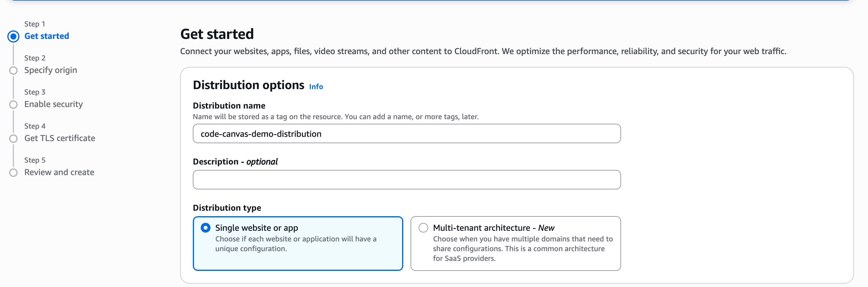The height and width of the screenshot is (287, 868).
Task: Navigate to Review and create step
Action: (59, 172)
